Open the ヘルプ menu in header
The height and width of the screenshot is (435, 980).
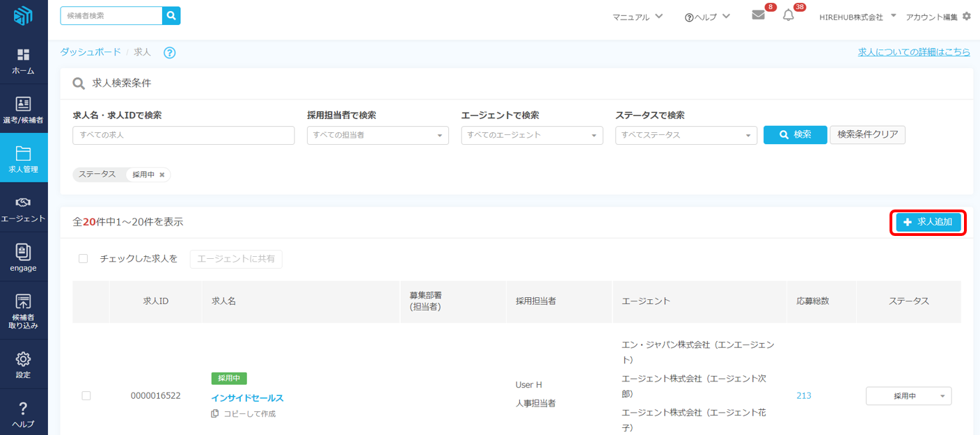point(707,17)
